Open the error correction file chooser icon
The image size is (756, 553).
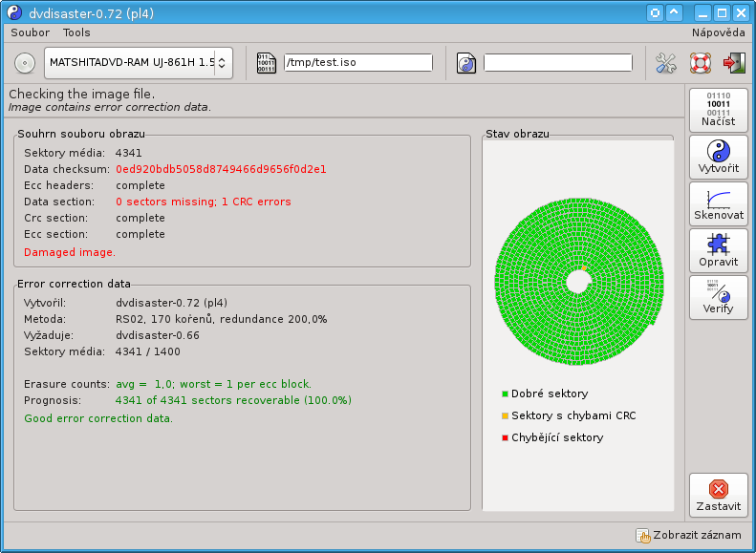[466, 63]
